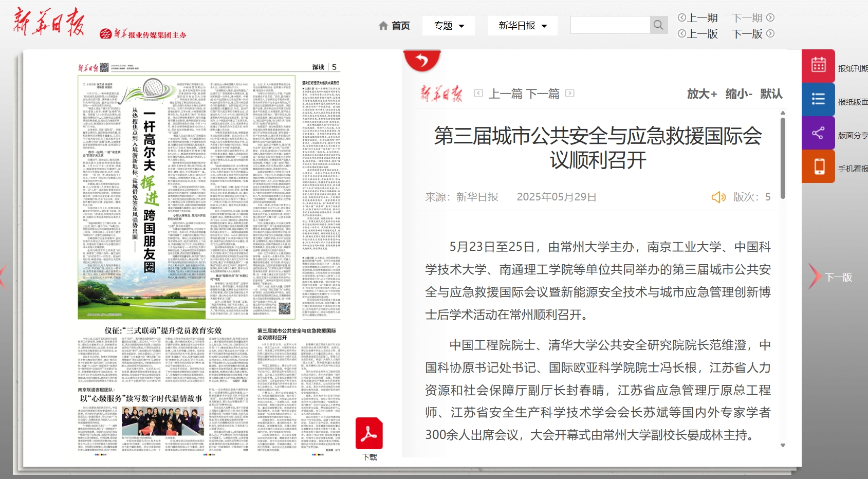Expand the 专题 dropdown menu
Viewport: 868px width, 479px height.
(x=449, y=26)
